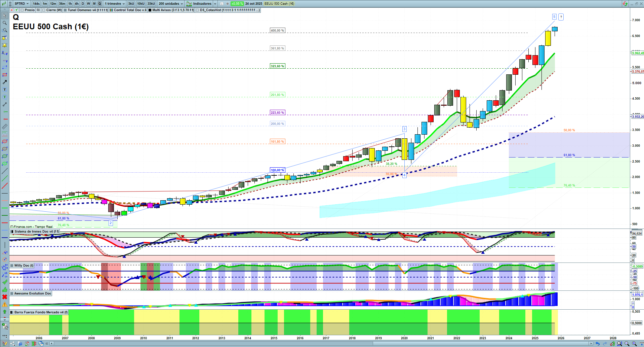Image resolution: width=644 pixels, height=347 pixels.
Task: Toggle the Tunel Domenec v4 indicator box
Action: [65, 10]
